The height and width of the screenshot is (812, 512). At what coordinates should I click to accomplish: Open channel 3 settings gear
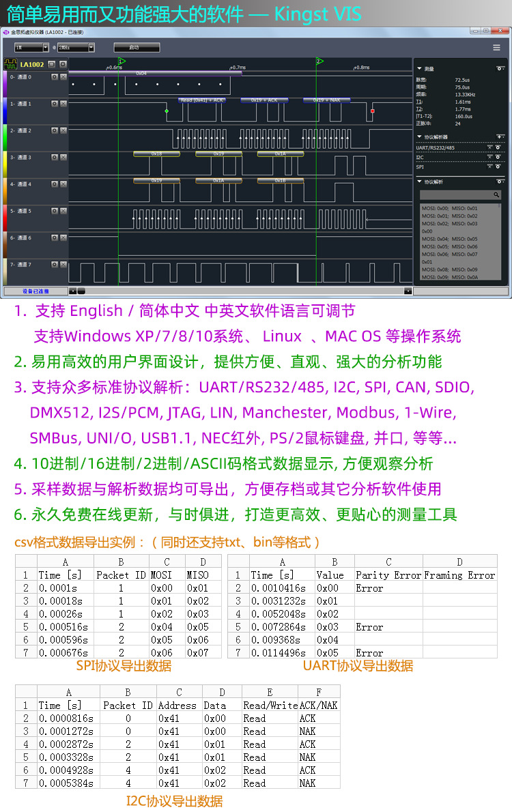[55, 157]
